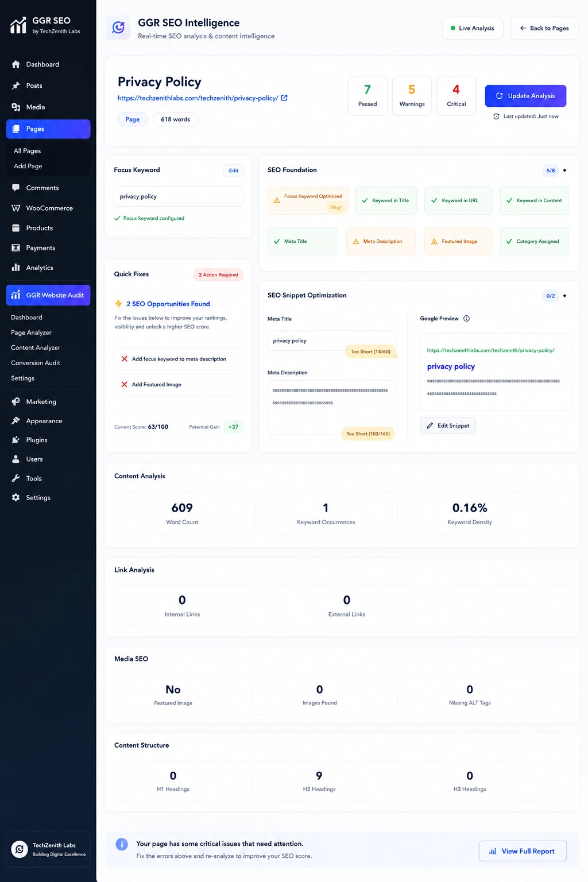
Task: Click the Meta Title input field
Action: click(x=332, y=341)
